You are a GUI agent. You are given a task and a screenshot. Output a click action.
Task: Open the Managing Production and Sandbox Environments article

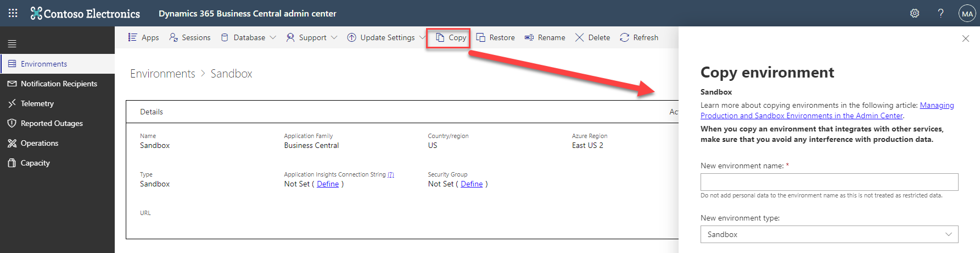tap(827, 111)
